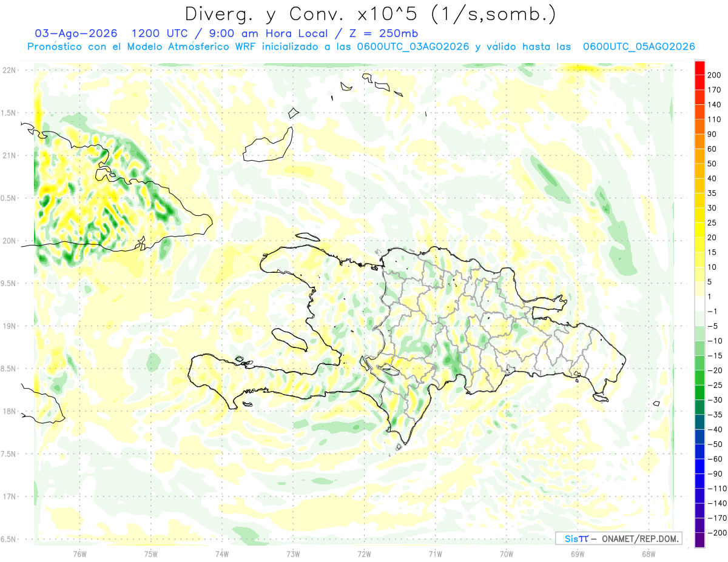Click the 'Pronostico con el Modelo Atmosferico WRF' line
Viewport: 728px width, 562px height.
(143, 47)
